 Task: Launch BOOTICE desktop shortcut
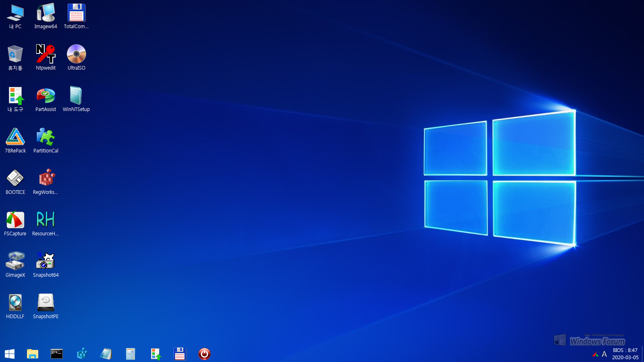[x=15, y=183]
